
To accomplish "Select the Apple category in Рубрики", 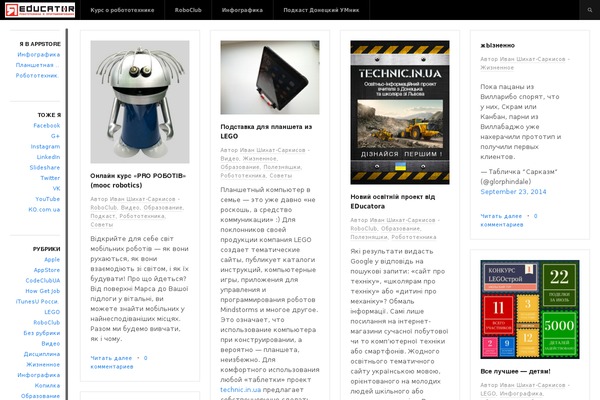I will (52, 260).
